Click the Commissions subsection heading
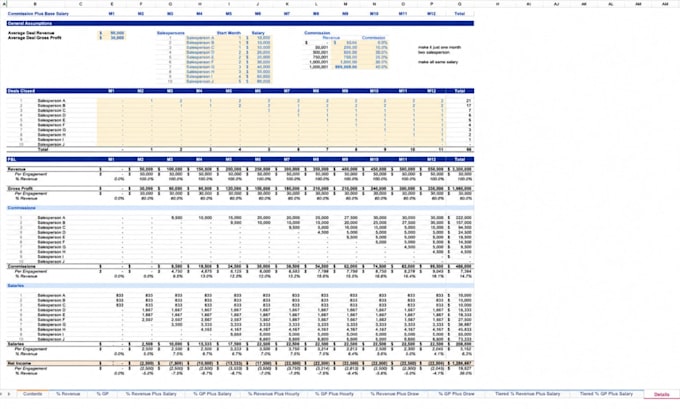 pyautogui.click(x=21, y=208)
